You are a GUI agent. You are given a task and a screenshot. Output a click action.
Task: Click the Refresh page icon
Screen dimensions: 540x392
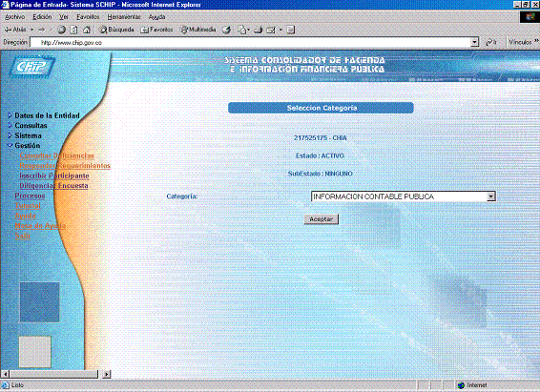tap(73, 30)
